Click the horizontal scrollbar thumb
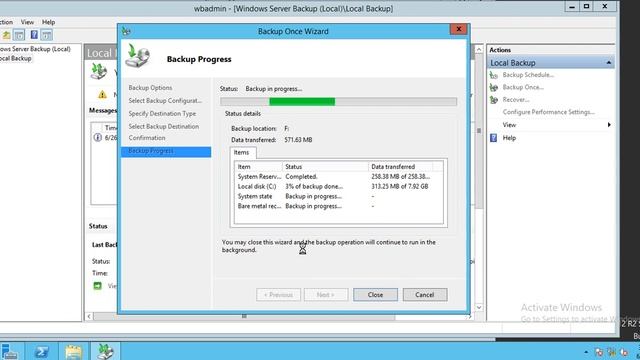 (244, 316)
